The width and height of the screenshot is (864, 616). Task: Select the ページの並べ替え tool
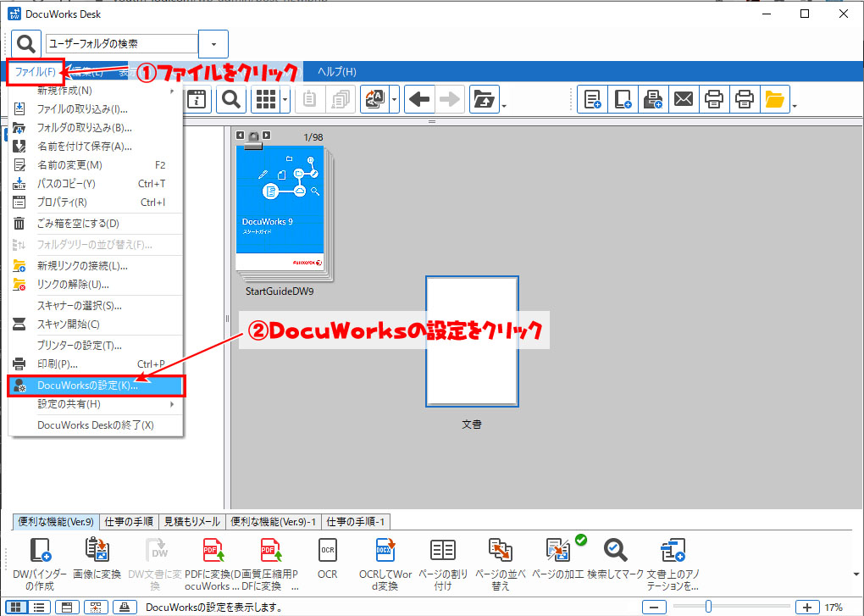click(500, 555)
